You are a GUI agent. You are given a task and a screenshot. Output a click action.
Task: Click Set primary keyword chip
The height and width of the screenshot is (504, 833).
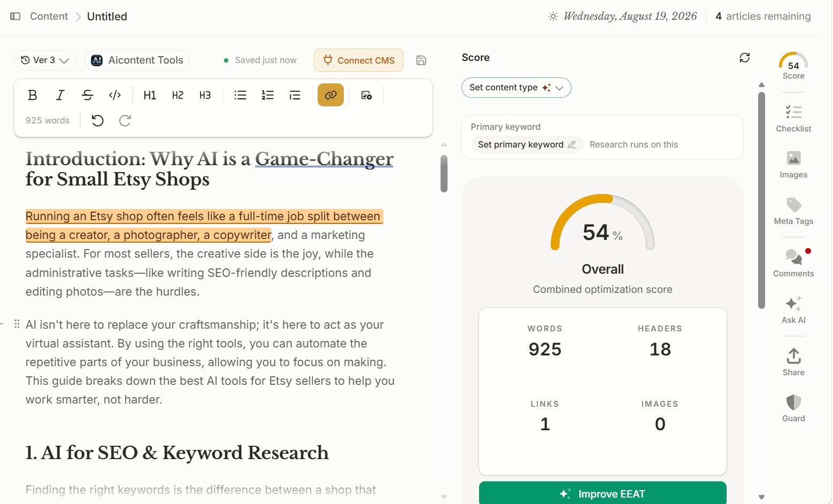click(527, 144)
